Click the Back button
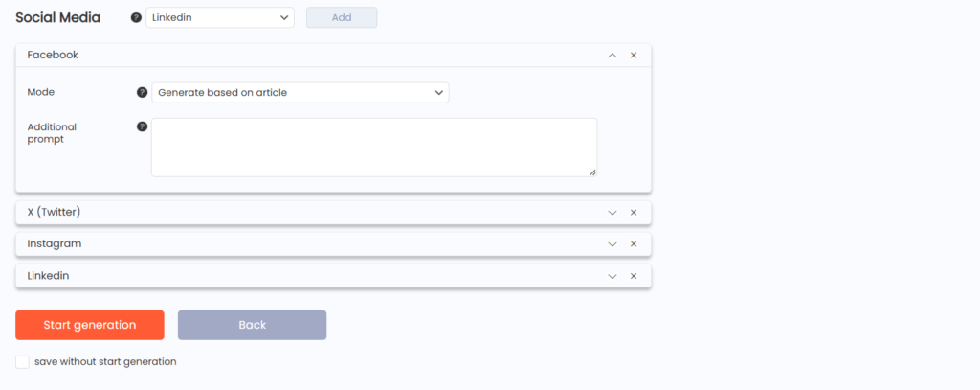 tap(252, 325)
